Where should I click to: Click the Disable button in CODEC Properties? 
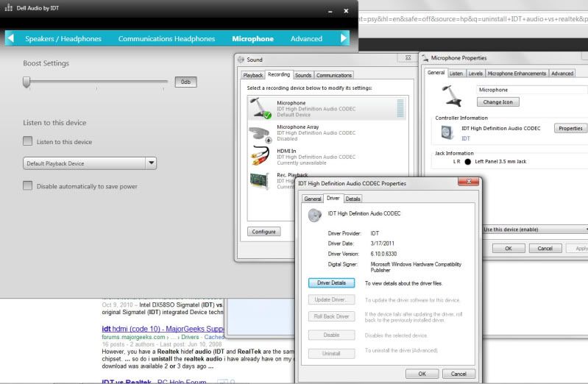pos(331,335)
